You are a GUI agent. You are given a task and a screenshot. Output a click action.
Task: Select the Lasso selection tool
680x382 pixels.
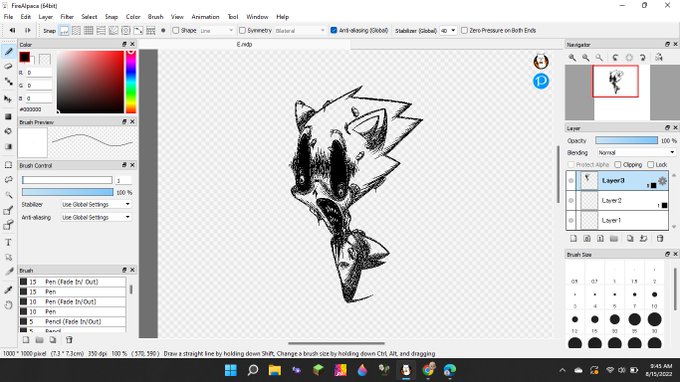point(8,180)
